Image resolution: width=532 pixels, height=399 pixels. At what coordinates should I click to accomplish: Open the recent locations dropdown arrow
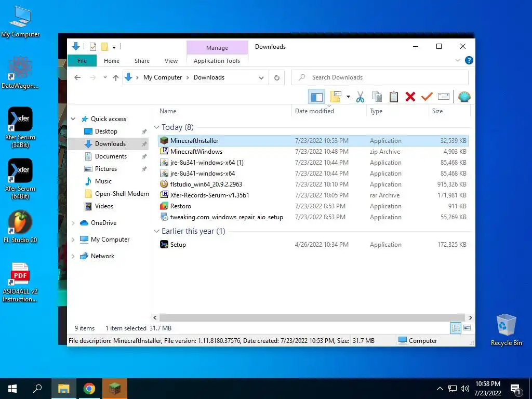(x=105, y=77)
